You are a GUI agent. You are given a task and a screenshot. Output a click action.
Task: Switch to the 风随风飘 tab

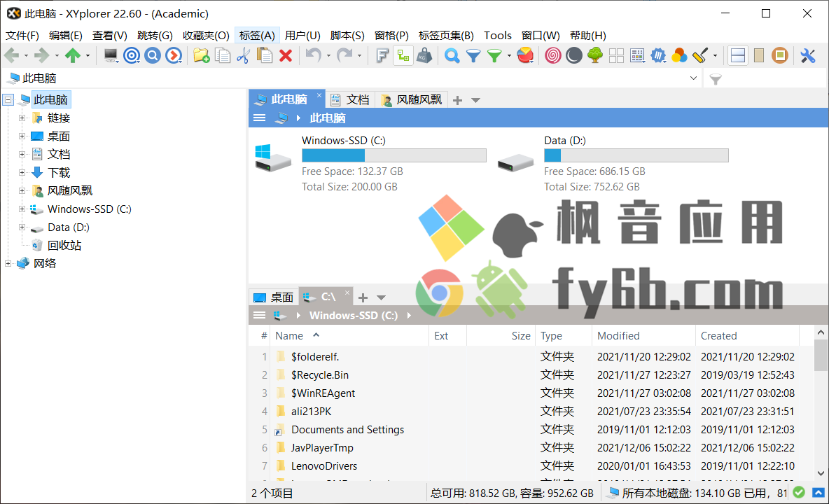[x=412, y=99]
